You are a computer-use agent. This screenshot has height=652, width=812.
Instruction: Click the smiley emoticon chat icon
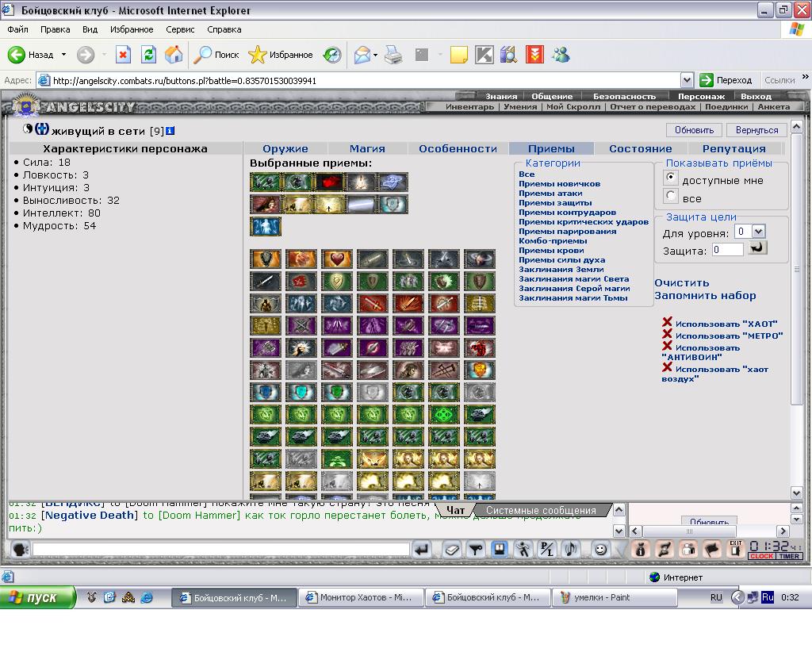coord(600,550)
